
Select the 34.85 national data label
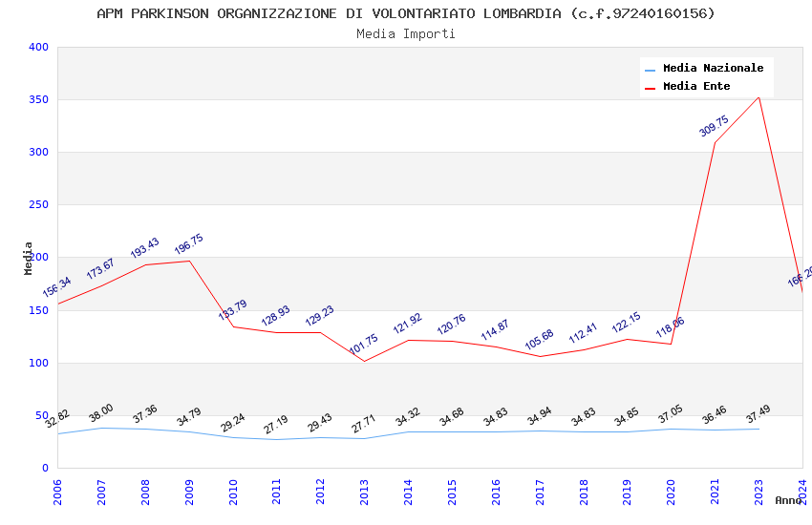[627, 417]
